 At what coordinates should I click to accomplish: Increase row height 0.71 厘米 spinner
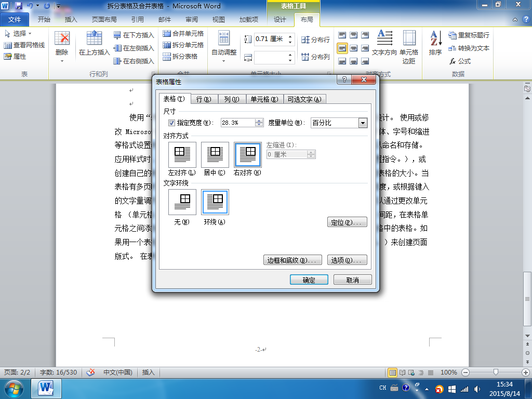290,36
